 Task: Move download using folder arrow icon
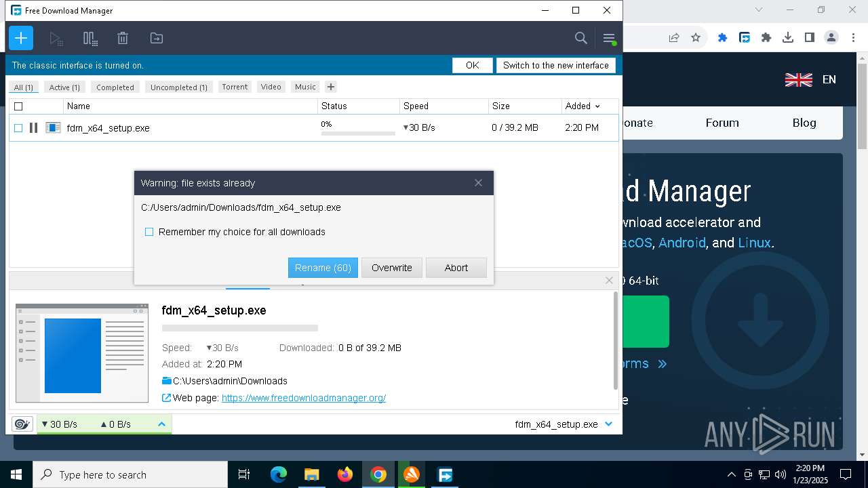[157, 39]
